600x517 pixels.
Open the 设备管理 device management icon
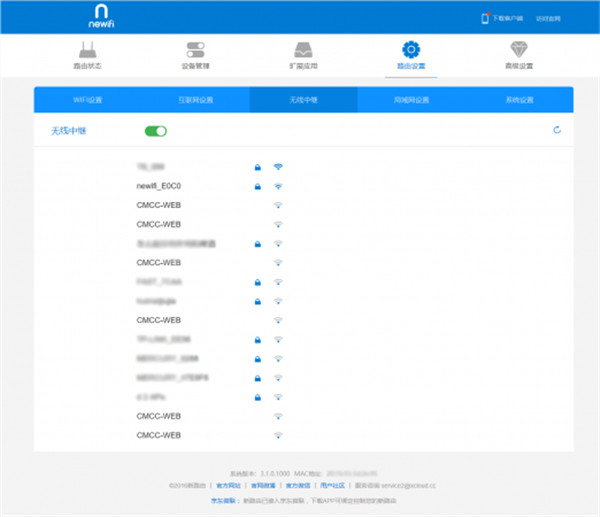click(195, 50)
